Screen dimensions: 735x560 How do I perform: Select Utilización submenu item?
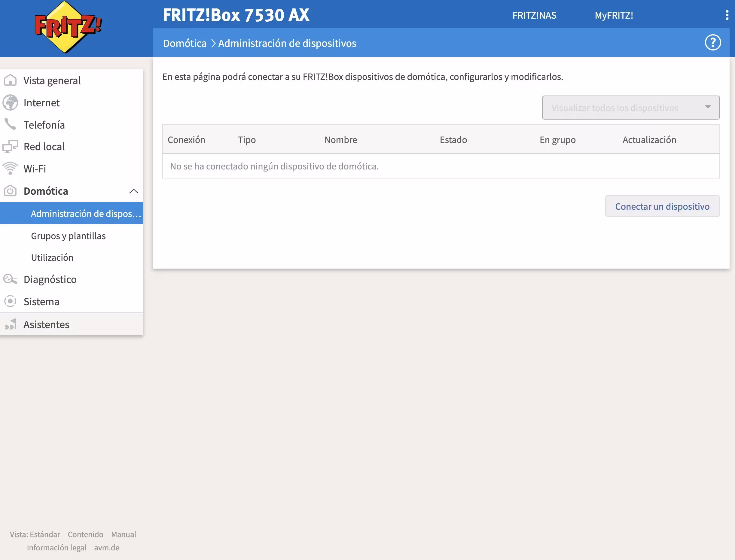click(72, 257)
